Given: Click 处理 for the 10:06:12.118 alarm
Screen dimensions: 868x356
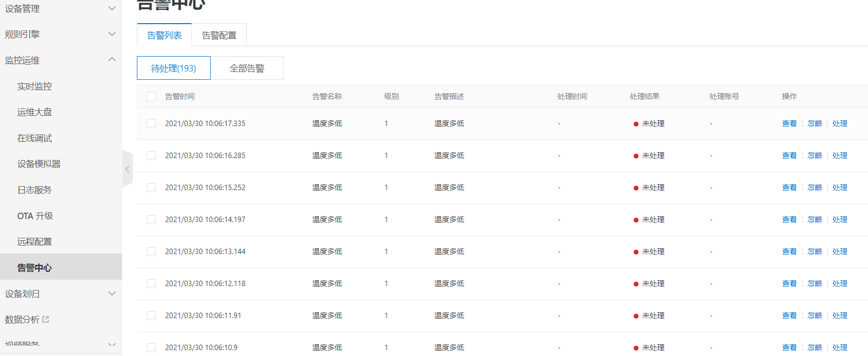Looking at the screenshot, I should coord(840,284).
